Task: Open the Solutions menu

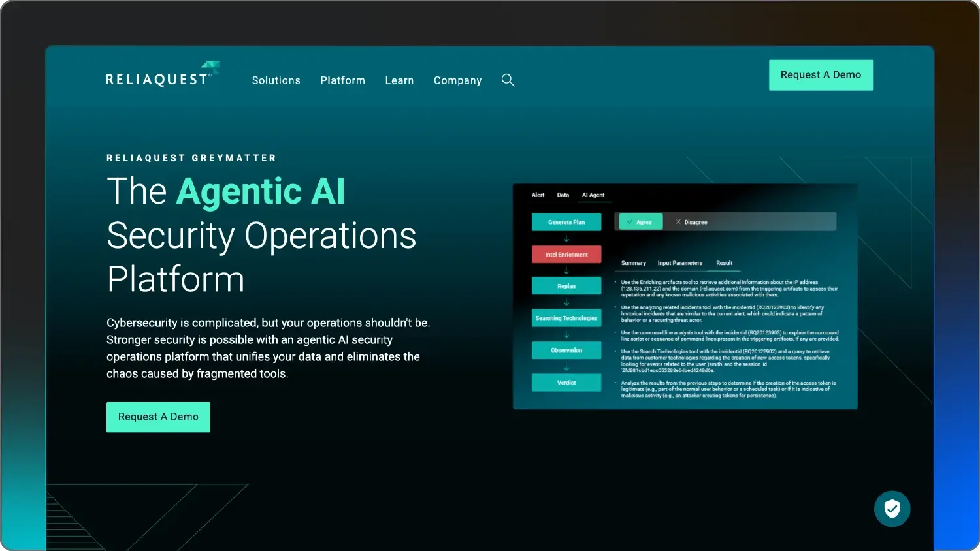Action: 276,80
